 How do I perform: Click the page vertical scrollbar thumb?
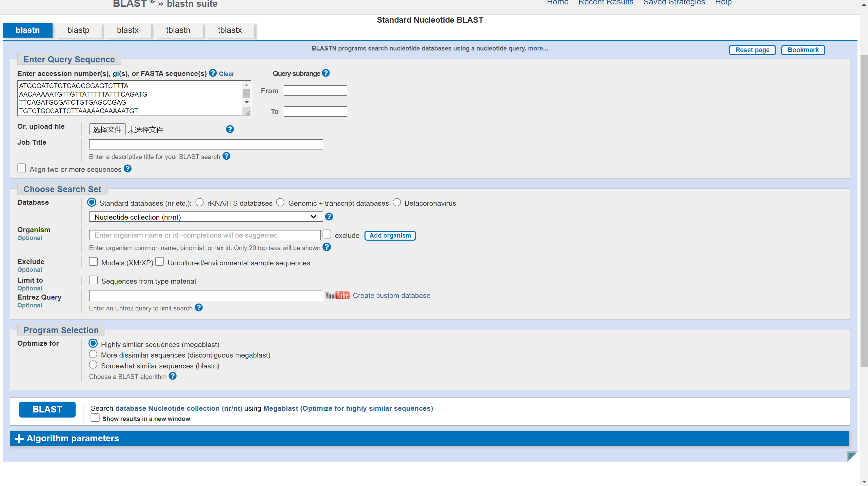864,210
